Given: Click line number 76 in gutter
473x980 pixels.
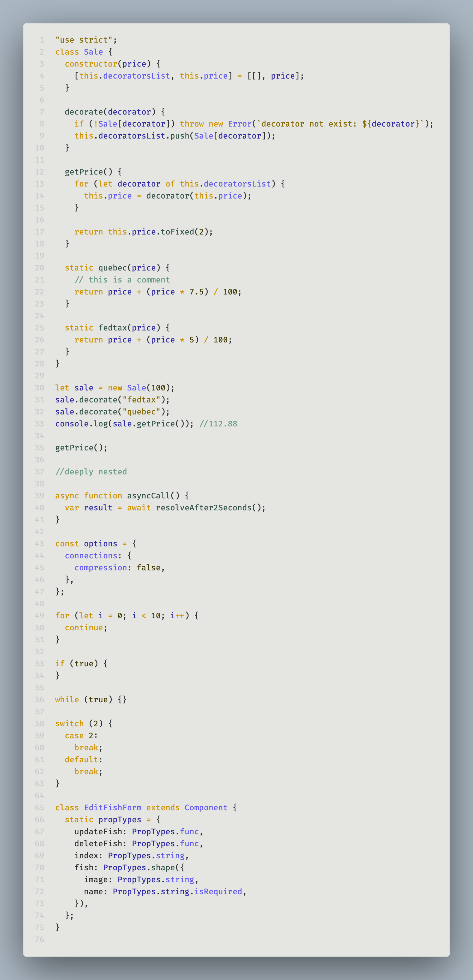Looking at the screenshot, I should (x=40, y=939).
